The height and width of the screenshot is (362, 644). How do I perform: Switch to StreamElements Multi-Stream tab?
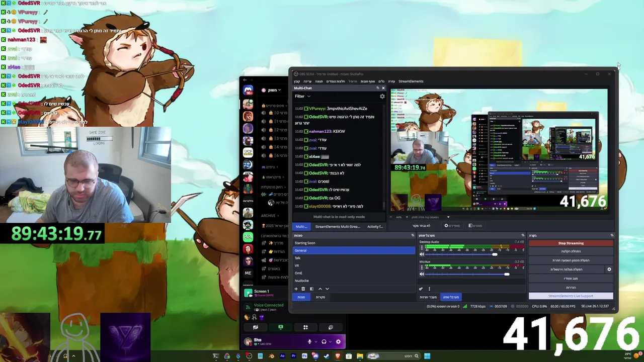[x=337, y=226]
